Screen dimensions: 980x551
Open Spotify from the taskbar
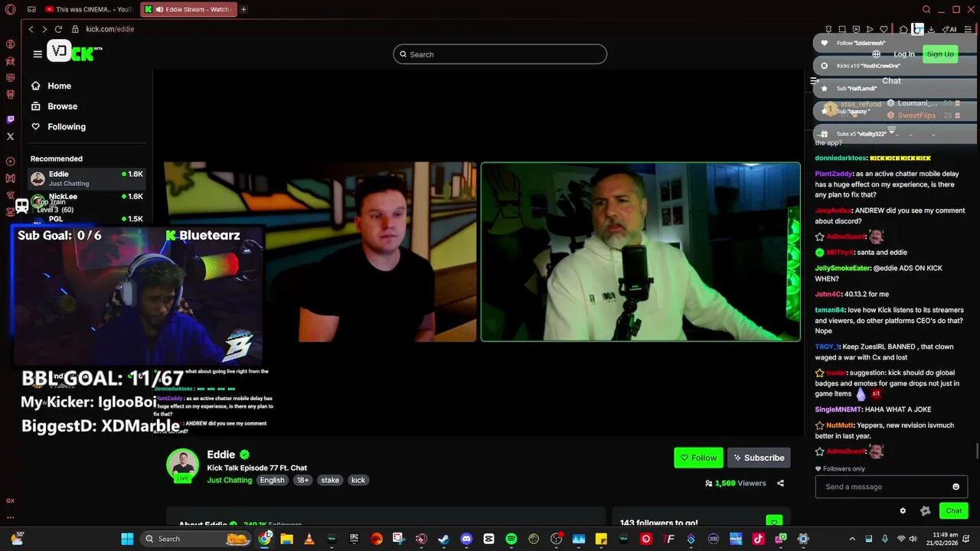[511, 539]
